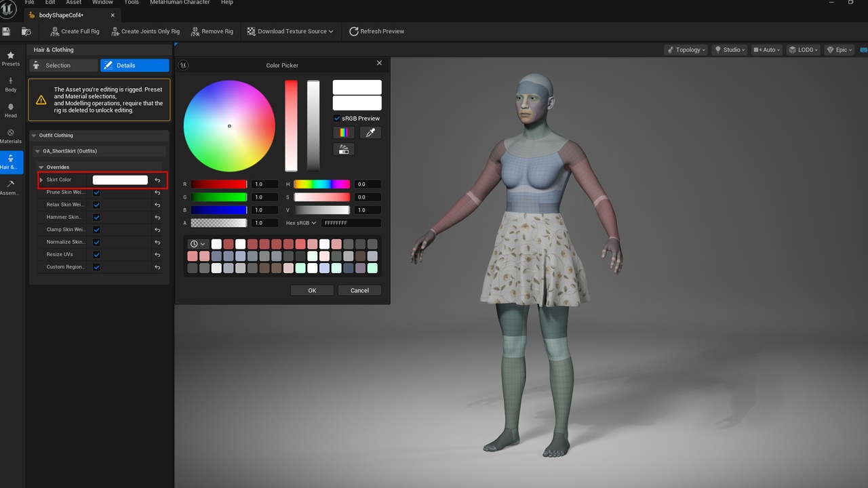Image resolution: width=868 pixels, height=488 pixels.
Task: Click the save icon in the toolbar
Action: (6, 31)
